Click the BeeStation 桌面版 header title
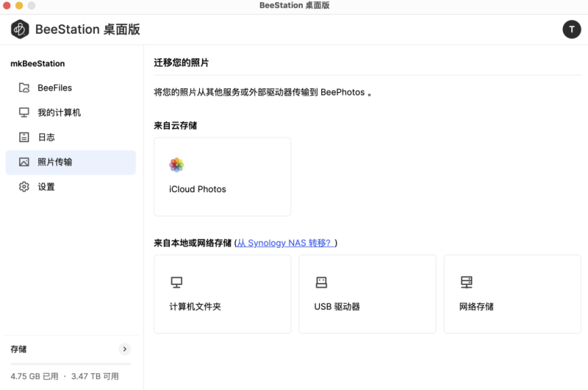This screenshot has height=390, width=588. (87, 29)
